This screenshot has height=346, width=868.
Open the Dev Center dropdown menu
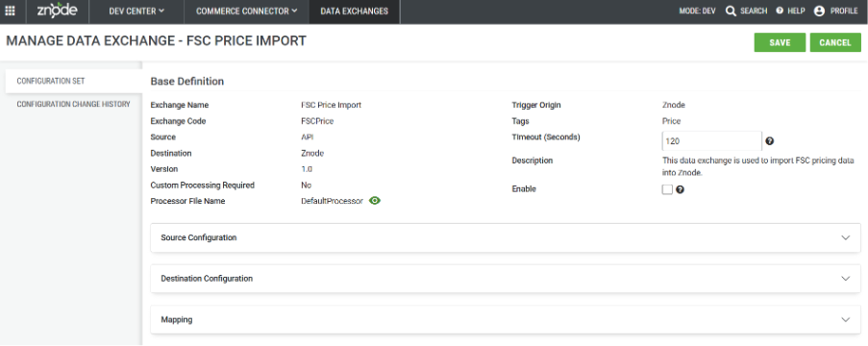pos(136,12)
